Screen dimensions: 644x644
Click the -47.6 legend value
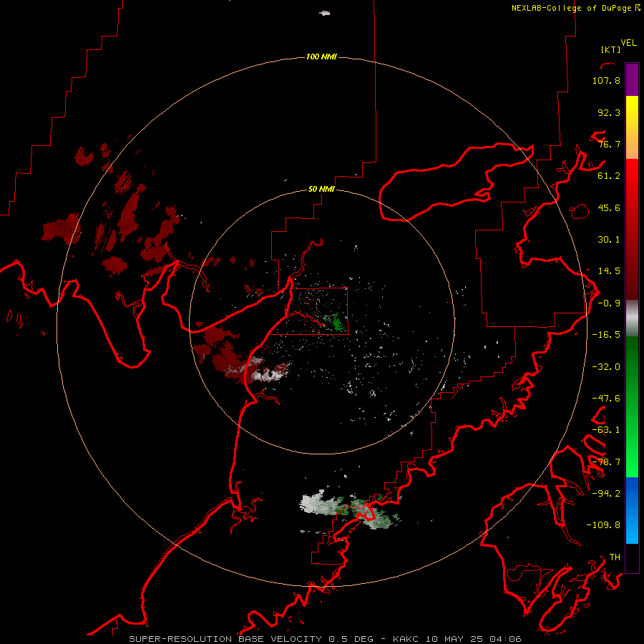606,399
